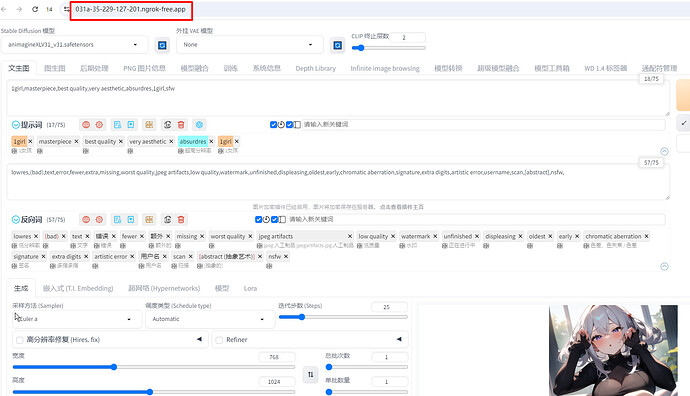Toggle second checkbox beside negative keyword input
Viewport: 690px width, 396px height.
click(274, 219)
